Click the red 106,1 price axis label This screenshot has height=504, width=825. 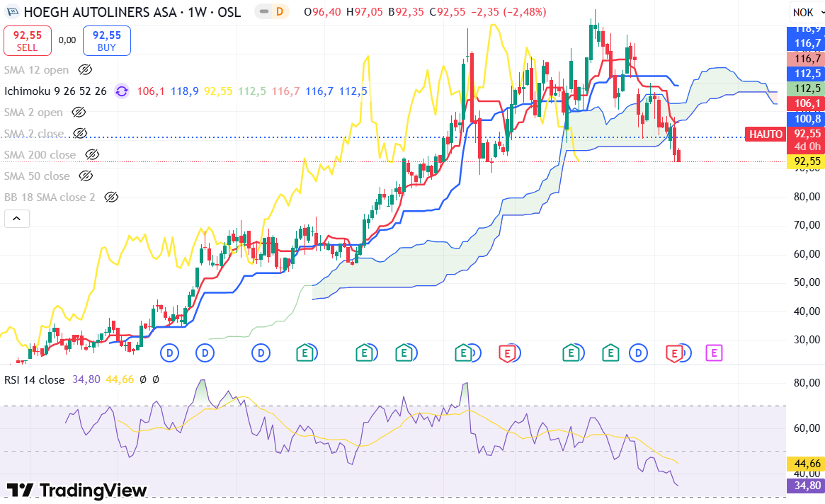coord(807,103)
